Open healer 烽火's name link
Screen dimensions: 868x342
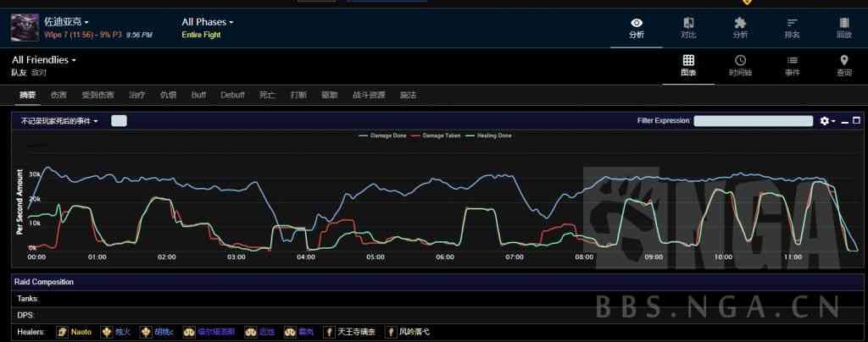pos(122,332)
